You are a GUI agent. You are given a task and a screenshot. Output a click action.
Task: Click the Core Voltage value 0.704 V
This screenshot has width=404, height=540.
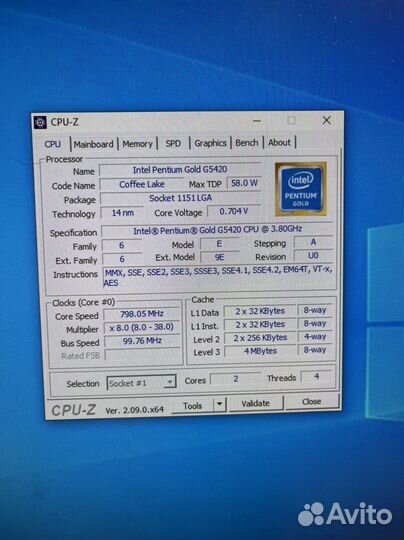tap(234, 211)
